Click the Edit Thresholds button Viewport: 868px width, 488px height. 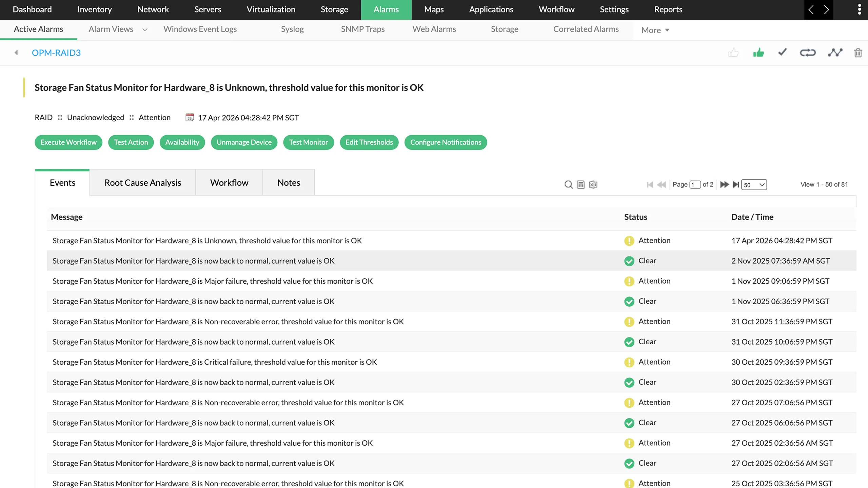click(369, 142)
